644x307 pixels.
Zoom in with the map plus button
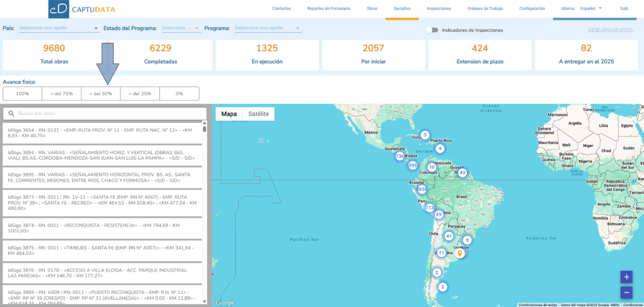(626, 277)
